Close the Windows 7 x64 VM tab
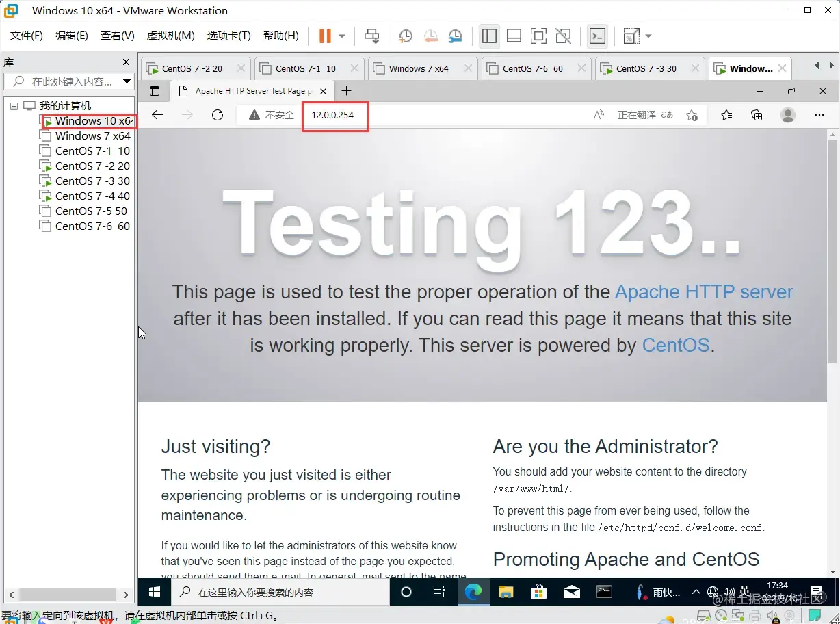840x624 pixels. pyautogui.click(x=468, y=68)
